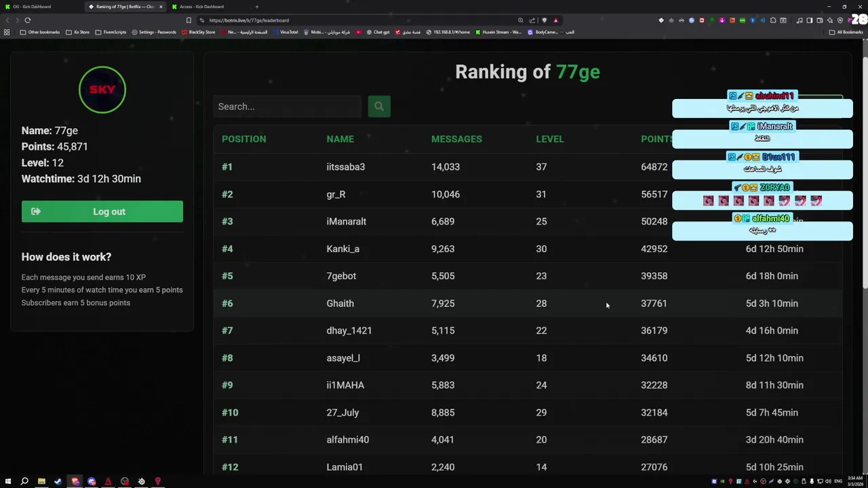Screen dimensions: 868x488
Task: Click the Ranking of 77ge heading
Action: (x=528, y=72)
